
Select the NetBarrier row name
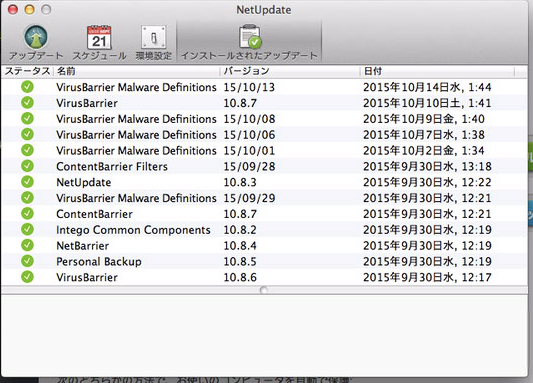pos(83,246)
